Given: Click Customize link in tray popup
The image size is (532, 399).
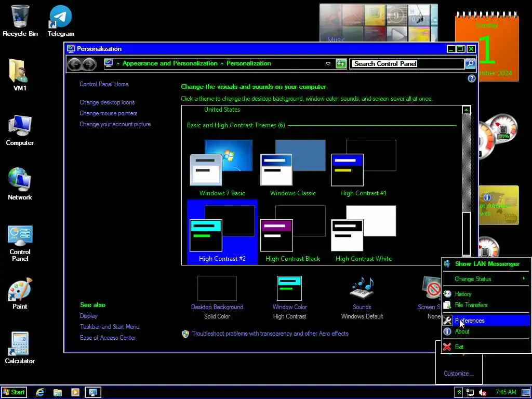Looking at the screenshot, I should coord(458,373).
